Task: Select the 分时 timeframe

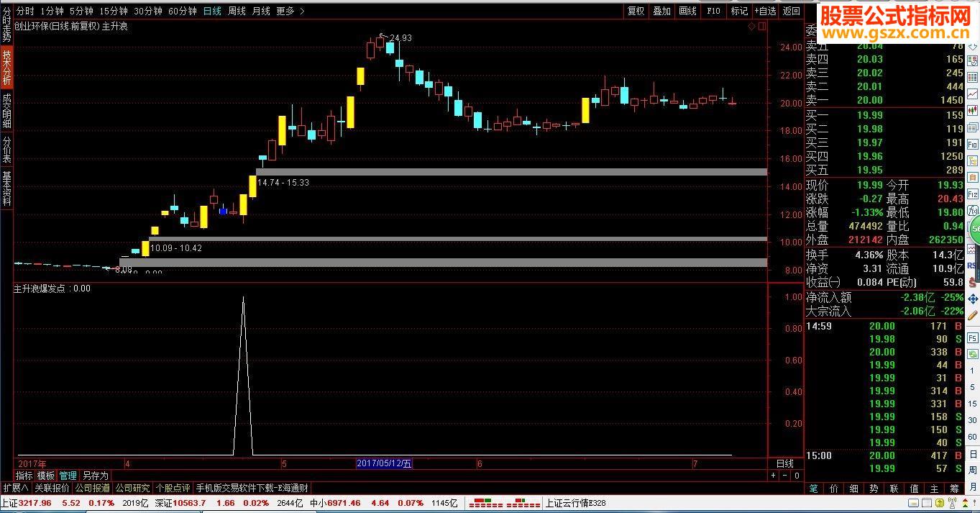Action: pos(25,11)
